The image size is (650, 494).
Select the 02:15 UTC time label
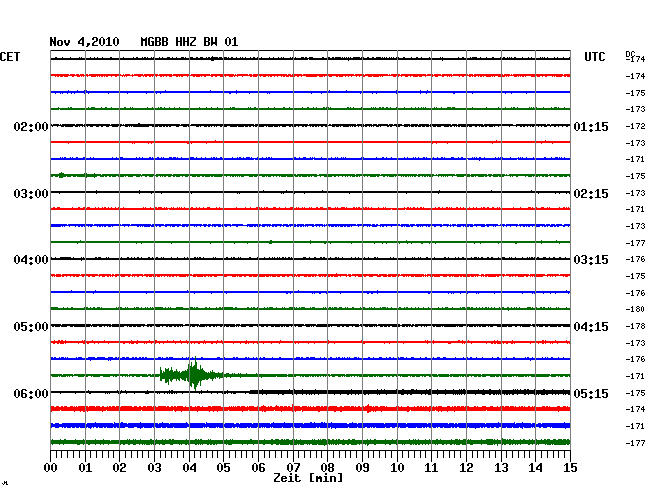591,194
